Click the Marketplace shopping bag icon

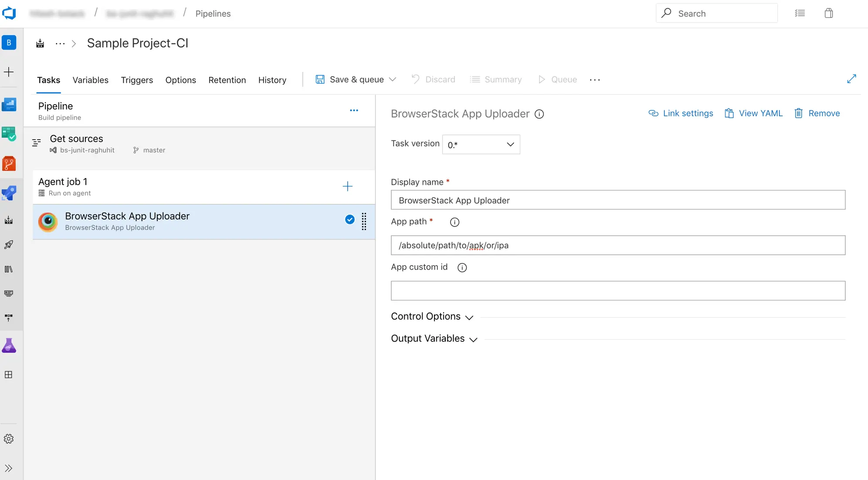click(x=828, y=13)
